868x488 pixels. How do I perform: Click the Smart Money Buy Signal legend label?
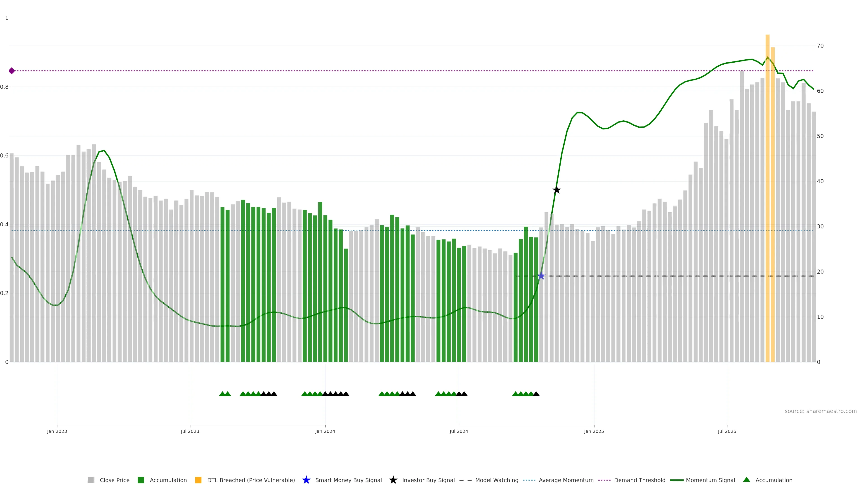(x=348, y=480)
